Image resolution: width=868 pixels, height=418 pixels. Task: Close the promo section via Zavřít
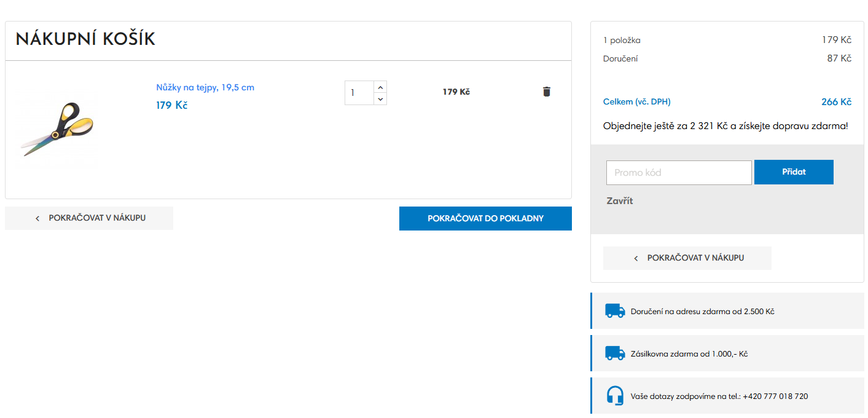(620, 200)
